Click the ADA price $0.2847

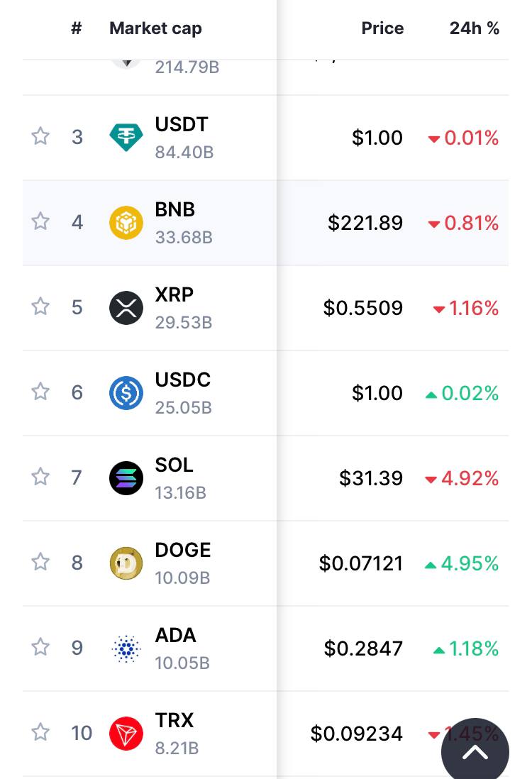point(363,648)
